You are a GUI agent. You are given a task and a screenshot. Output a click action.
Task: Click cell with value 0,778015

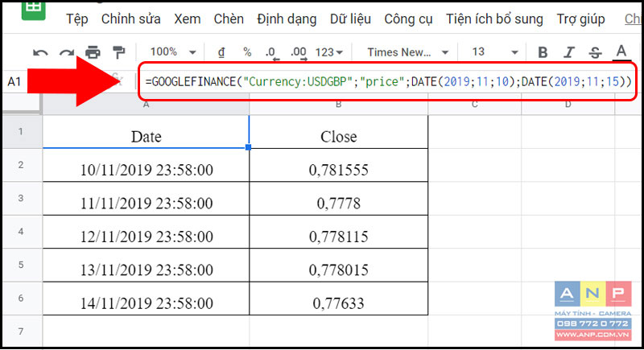tap(338, 265)
